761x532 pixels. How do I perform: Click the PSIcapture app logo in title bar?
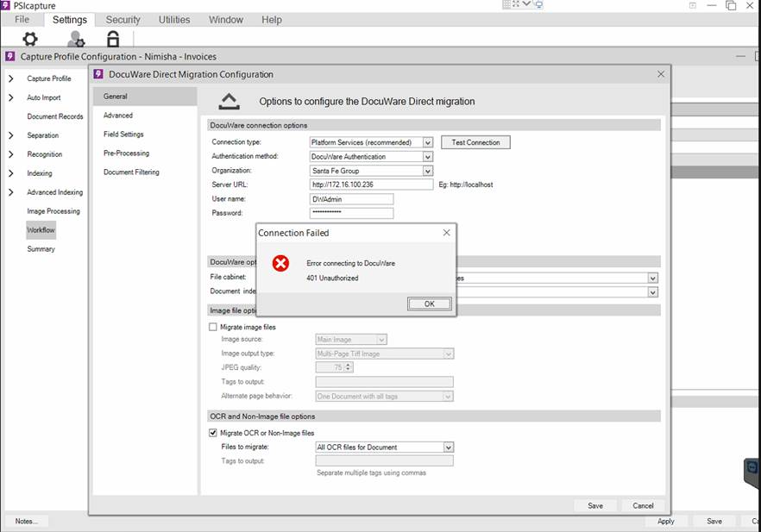click(5, 6)
